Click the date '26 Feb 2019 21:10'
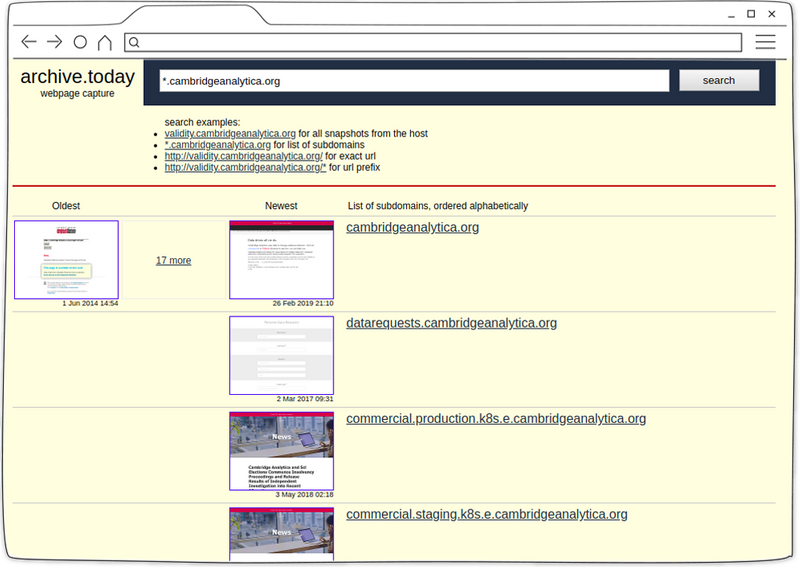The height and width of the screenshot is (567, 800). [303, 303]
